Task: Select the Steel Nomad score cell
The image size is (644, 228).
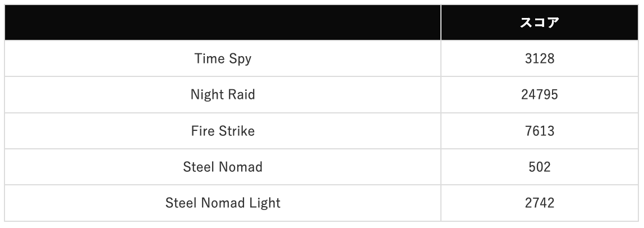Action: pyautogui.click(x=539, y=167)
